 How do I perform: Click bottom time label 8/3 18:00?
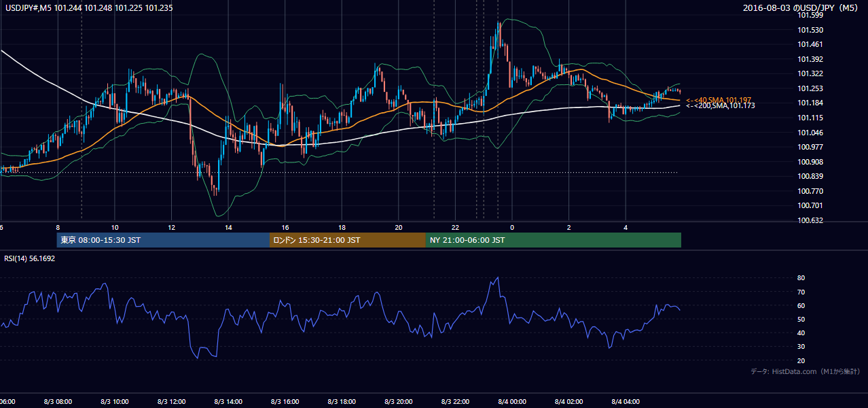pos(341,402)
